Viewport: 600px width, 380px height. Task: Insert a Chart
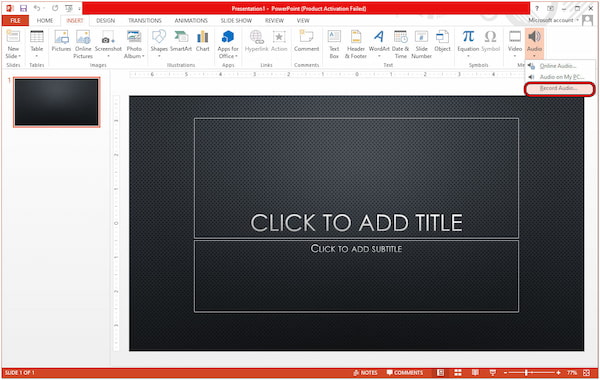[202, 41]
